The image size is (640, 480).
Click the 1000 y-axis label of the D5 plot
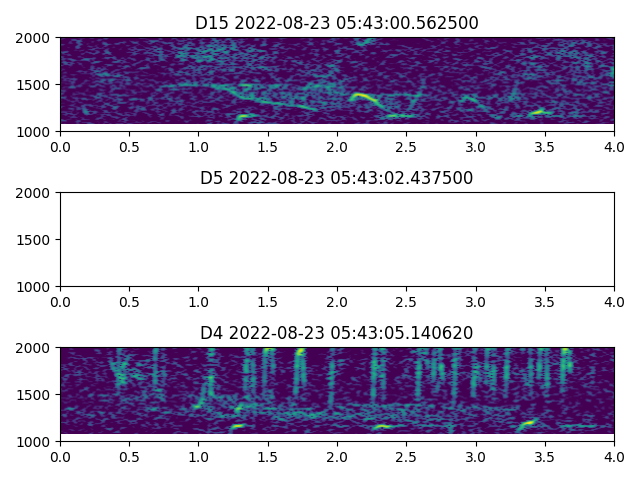coord(35,287)
